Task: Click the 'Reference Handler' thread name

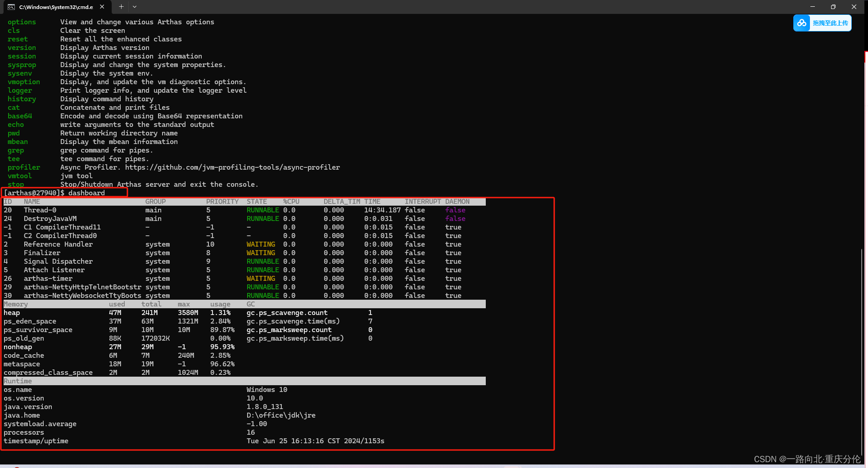Action: tap(58, 244)
